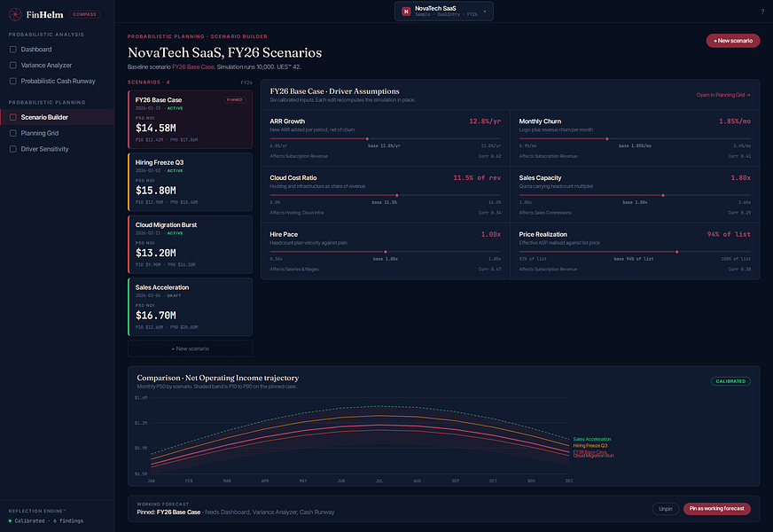The image size is (773, 532).
Task: Open Driver Sensitivity view
Action: point(58,149)
